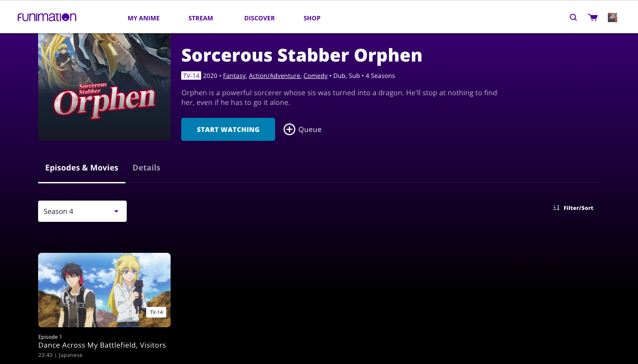Image resolution: width=638 pixels, height=364 pixels.
Task: Open the search magnifier icon
Action: pyautogui.click(x=573, y=18)
